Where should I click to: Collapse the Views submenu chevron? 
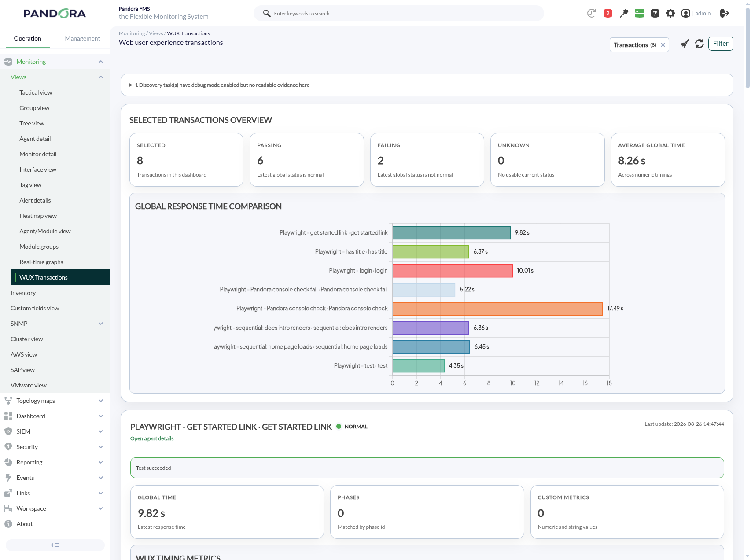(101, 77)
